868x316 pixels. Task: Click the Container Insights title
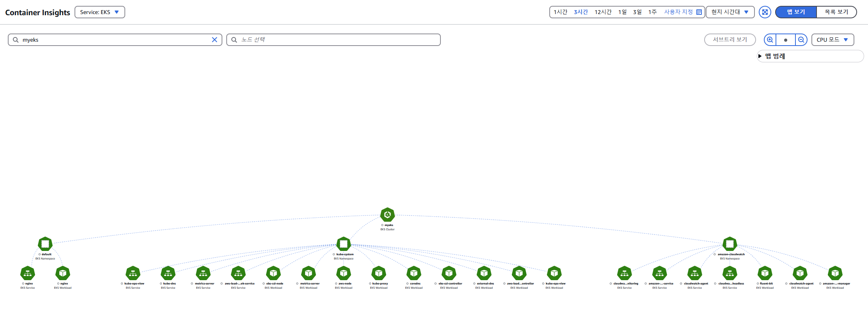point(37,12)
